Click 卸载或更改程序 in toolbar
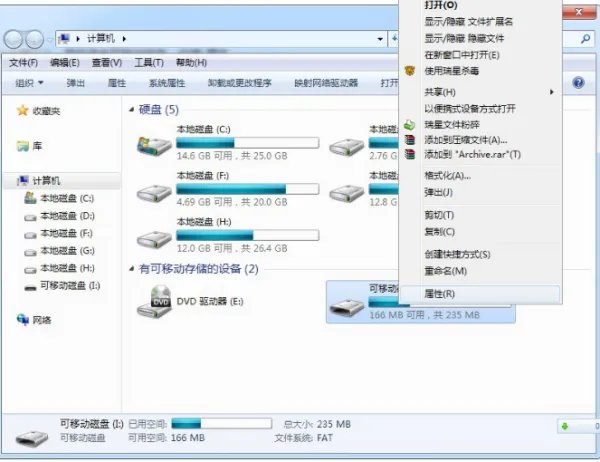600x462 pixels. (x=240, y=83)
